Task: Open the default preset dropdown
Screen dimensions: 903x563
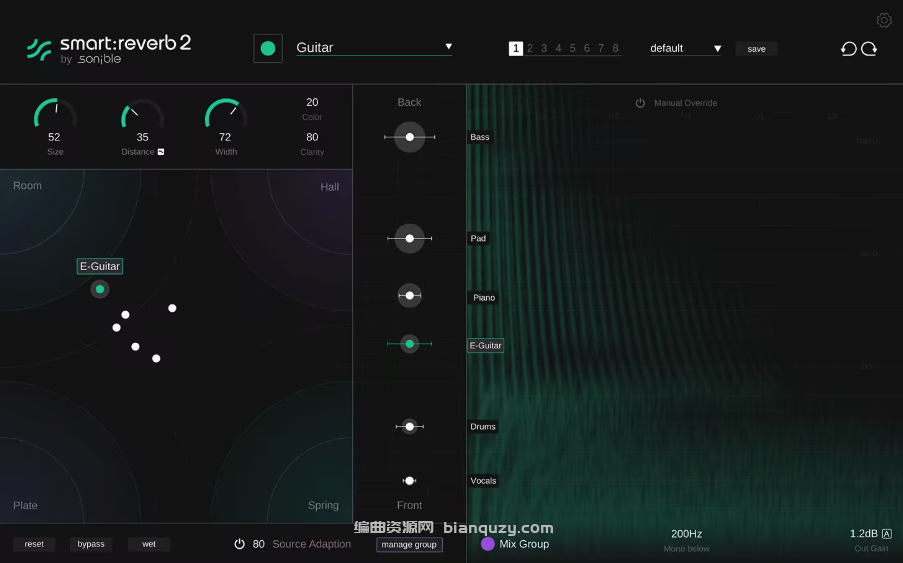Action: (685, 48)
